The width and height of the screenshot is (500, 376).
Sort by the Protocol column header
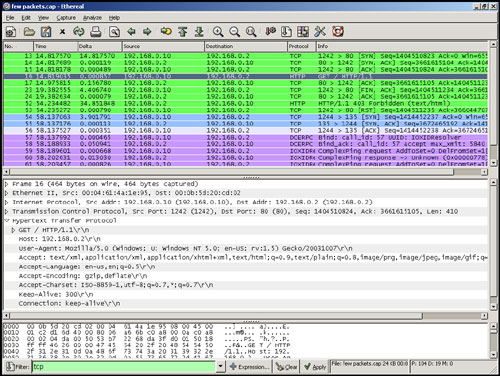[x=302, y=46]
